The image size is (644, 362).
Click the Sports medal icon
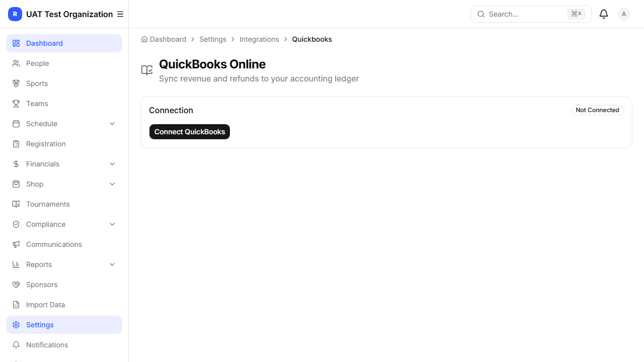pyautogui.click(x=16, y=83)
